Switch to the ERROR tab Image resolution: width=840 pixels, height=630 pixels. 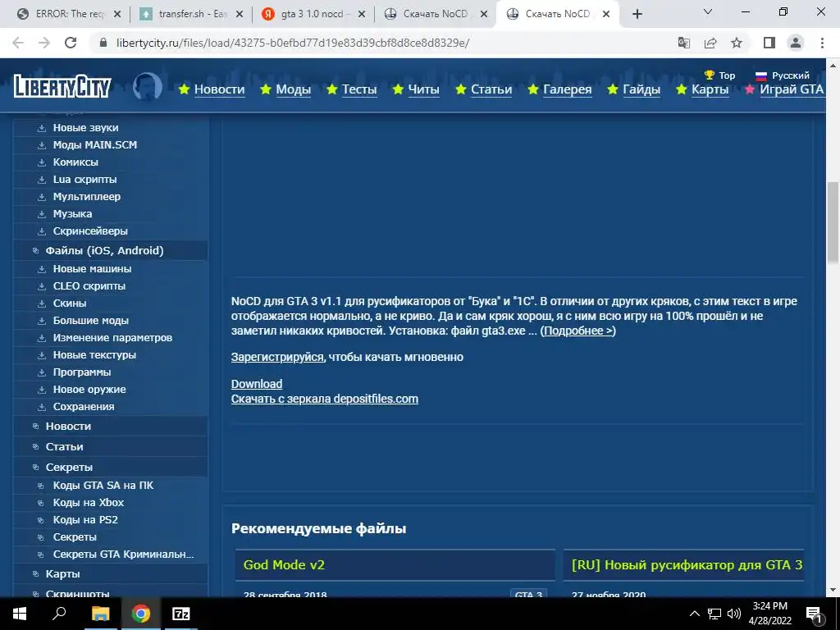[x=69, y=14]
